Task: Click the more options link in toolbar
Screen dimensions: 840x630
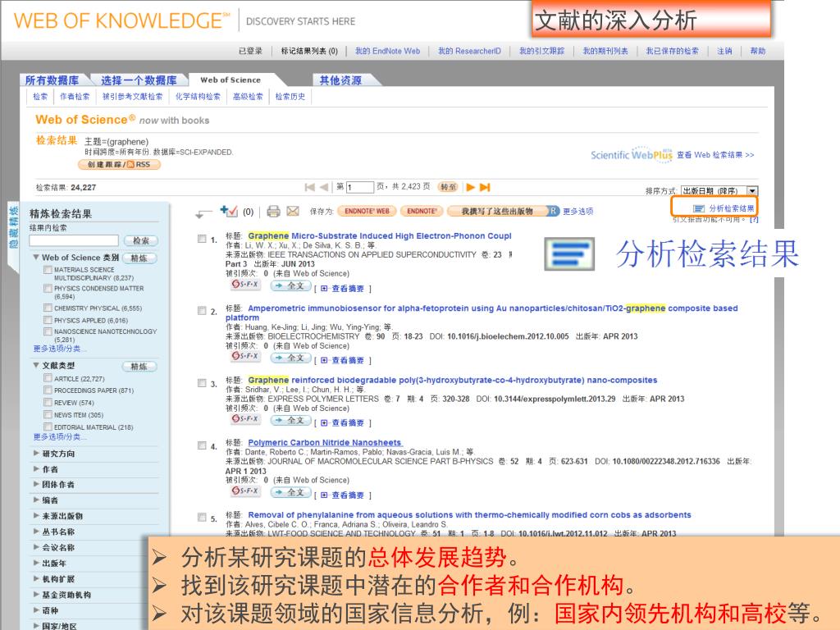Action: (578, 211)
